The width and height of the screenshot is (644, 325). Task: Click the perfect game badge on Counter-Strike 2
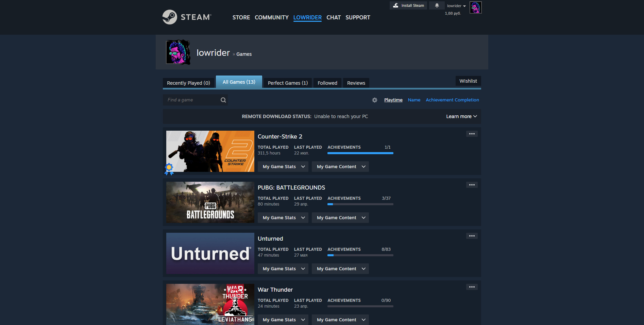pos(169,169)
